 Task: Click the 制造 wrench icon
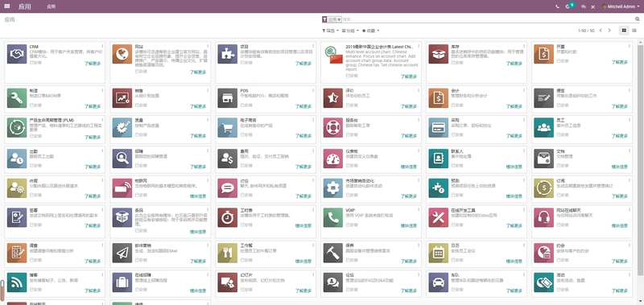click(x=17, y=98)
